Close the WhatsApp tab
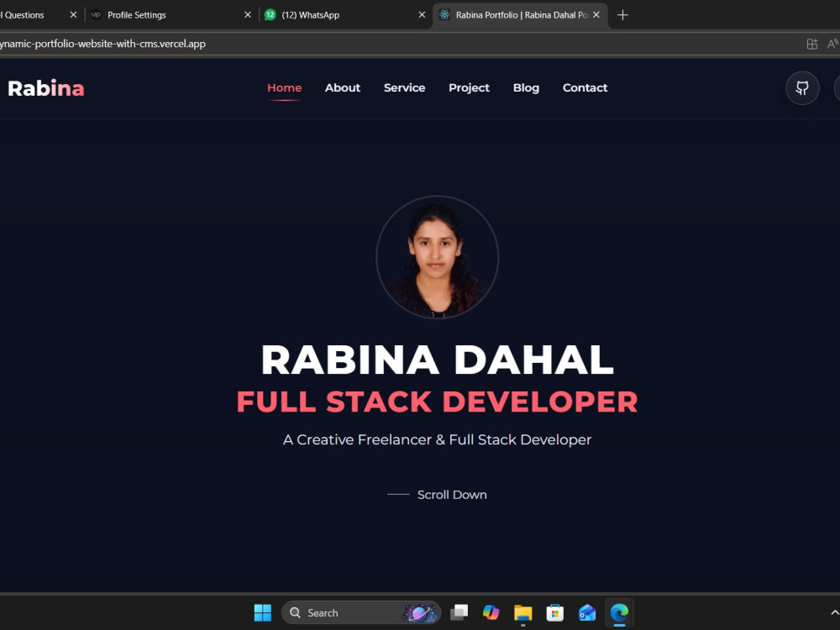The height and width of the screenshot is (630, 840). click(422, 15)
